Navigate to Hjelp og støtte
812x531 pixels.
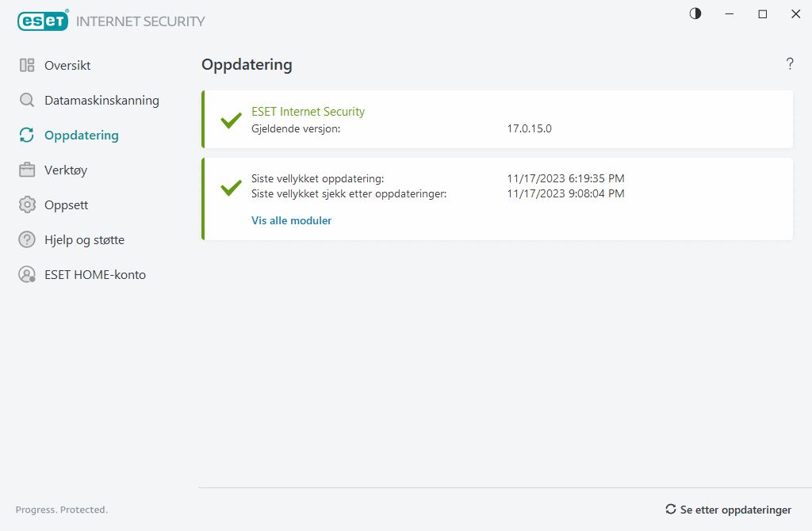[84, 240]
